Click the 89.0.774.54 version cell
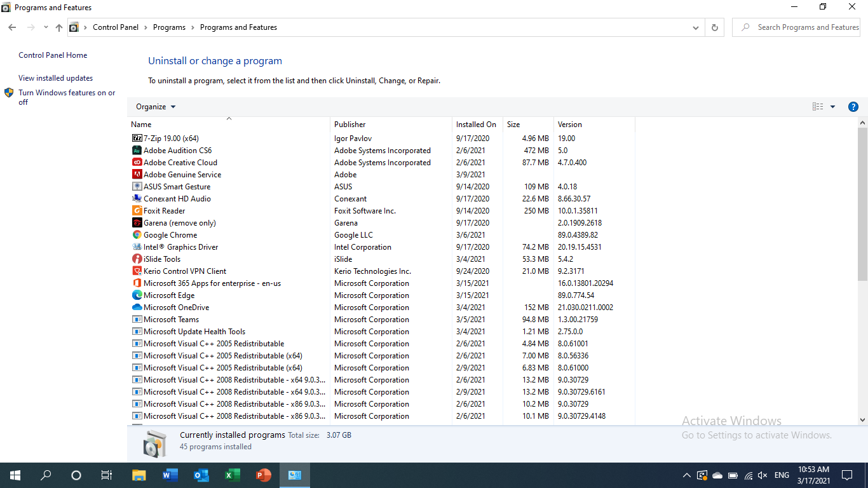The height and width of the screenshot is (488, 868). pyautogui.click(x=576, y=295)
